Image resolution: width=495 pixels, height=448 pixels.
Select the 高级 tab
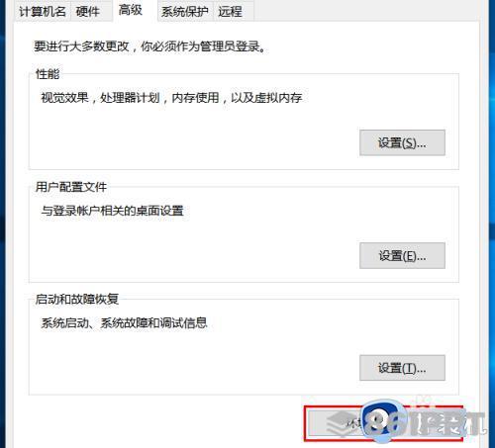point(131,10)
